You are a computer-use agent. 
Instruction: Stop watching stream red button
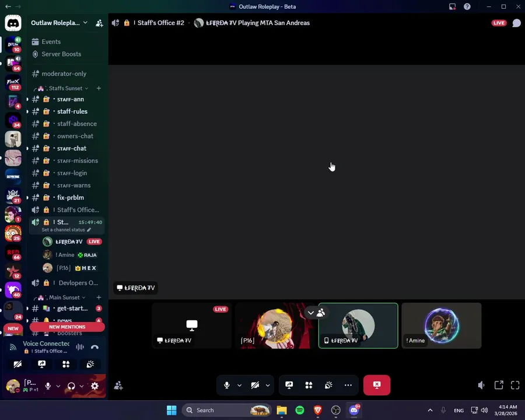click(377, 385)
